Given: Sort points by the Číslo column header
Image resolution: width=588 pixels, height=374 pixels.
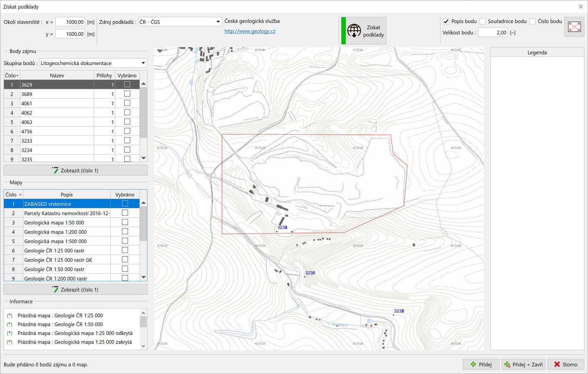Looking at the screenshot, I should click(12, 75).
